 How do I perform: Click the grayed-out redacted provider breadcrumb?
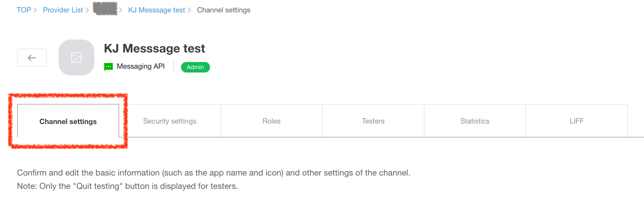coord(105,9)
